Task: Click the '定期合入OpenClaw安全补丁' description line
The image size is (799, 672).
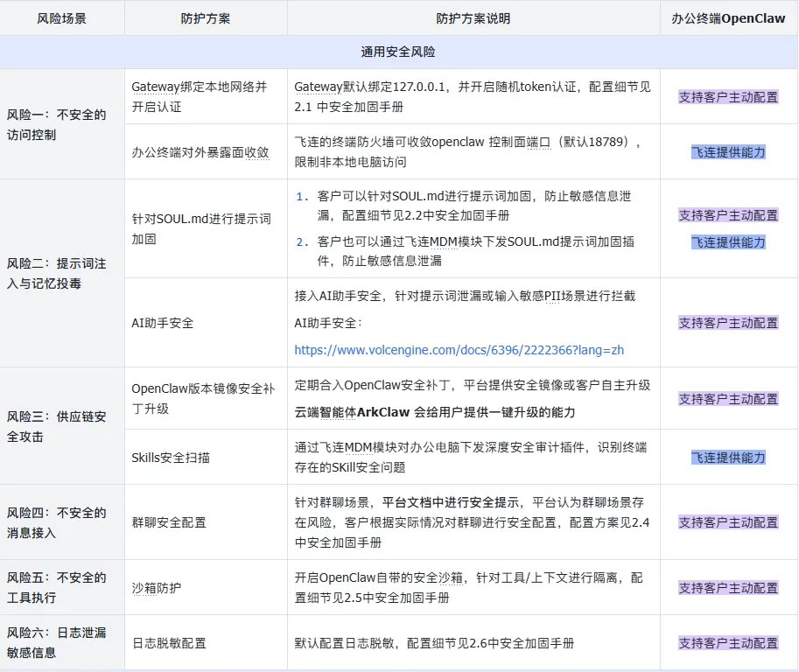Action: [473, 385]
